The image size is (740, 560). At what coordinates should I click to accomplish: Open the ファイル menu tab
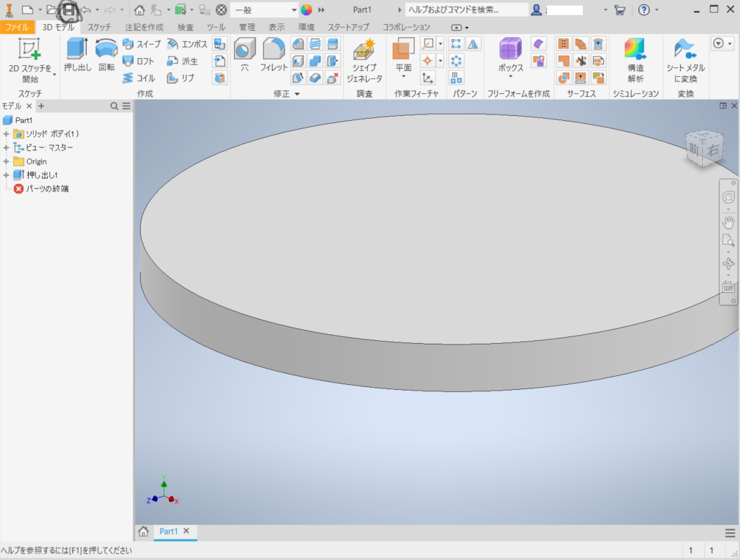(x=16, y=27)
